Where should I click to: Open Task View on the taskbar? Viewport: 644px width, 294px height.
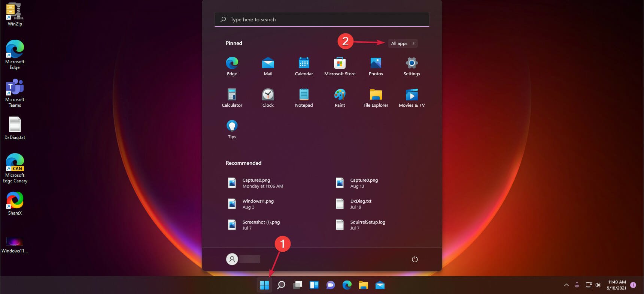pos(298,285)
